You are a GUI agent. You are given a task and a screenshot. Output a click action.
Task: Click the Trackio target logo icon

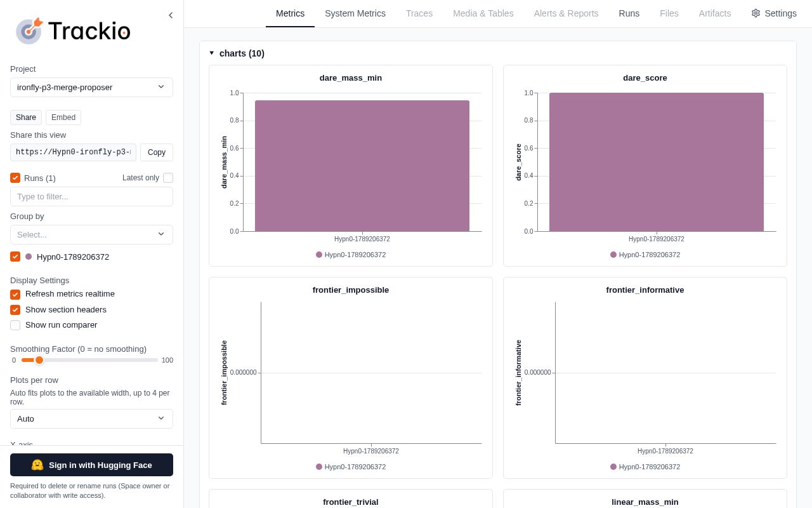click(x=29, y=30)
